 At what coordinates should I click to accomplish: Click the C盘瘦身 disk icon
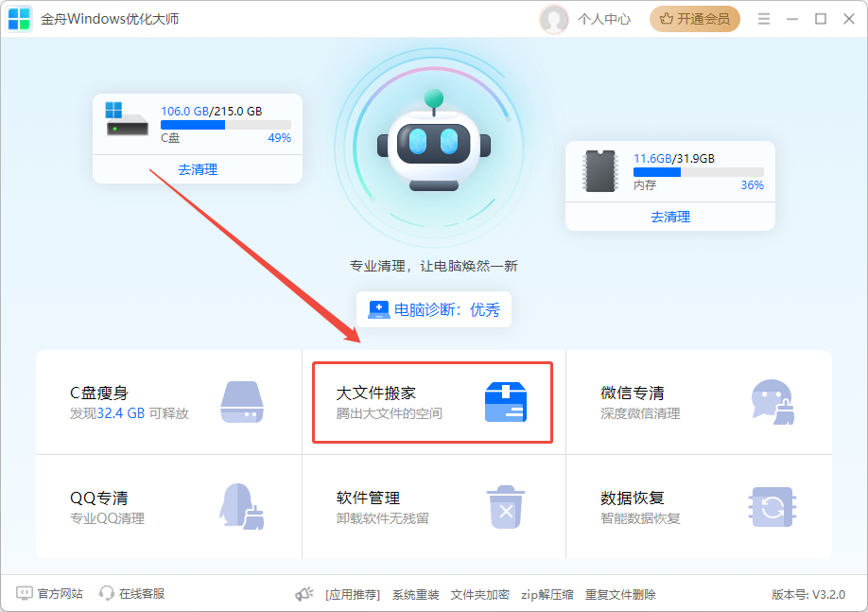tap(242, 402)
